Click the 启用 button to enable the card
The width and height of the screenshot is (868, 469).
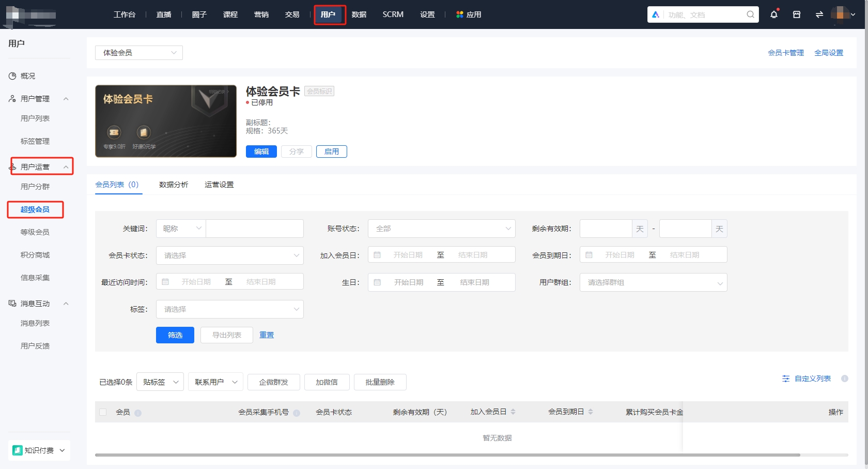click(x=331, y=151)
